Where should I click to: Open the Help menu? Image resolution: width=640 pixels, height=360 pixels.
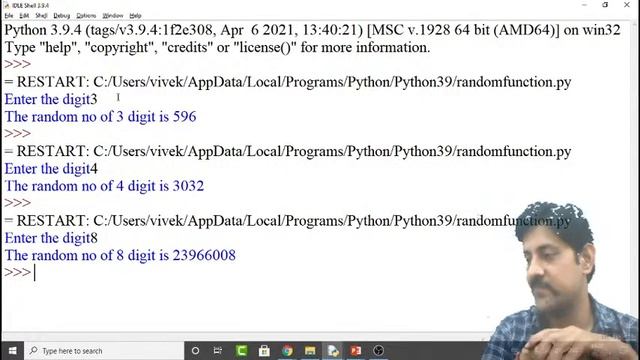pos(135,16)
